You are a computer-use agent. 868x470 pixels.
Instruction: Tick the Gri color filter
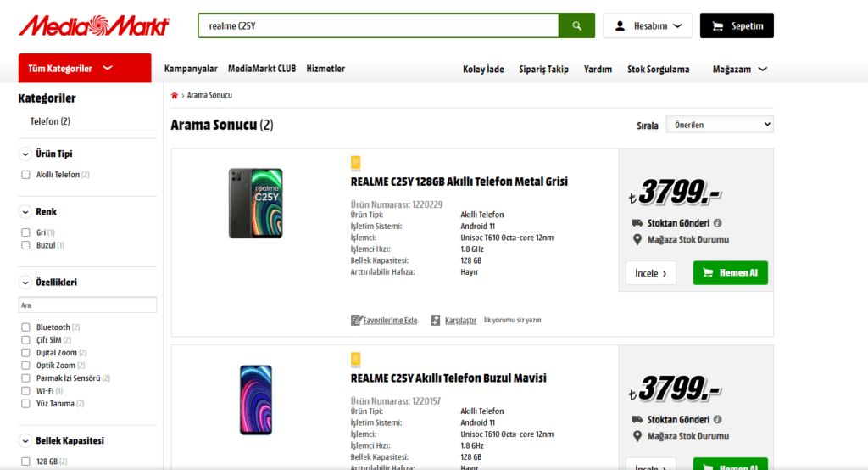(x=25, y=232)
